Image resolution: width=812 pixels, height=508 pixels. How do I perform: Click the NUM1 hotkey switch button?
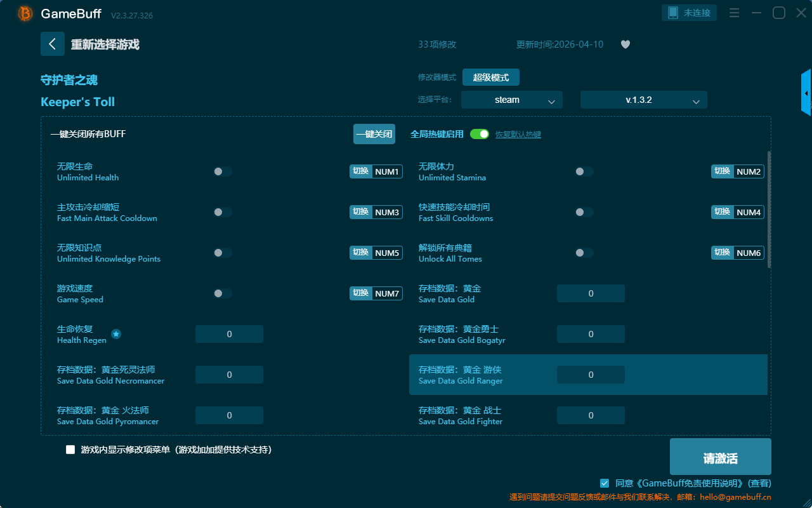376,171
